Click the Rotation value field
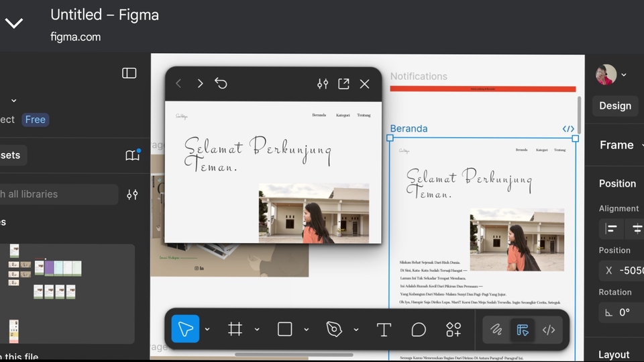Screen dimensions: 644x362 pyautogui.click(x=623, y=312)
